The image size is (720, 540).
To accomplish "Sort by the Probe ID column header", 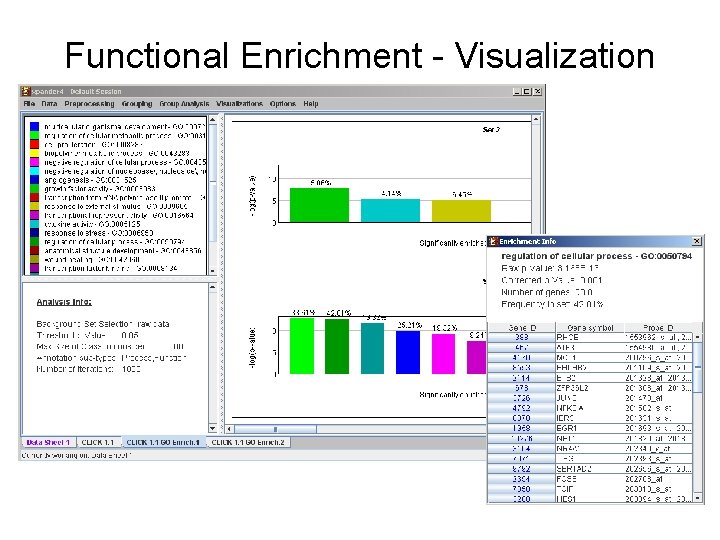I will tap(658, 327).
